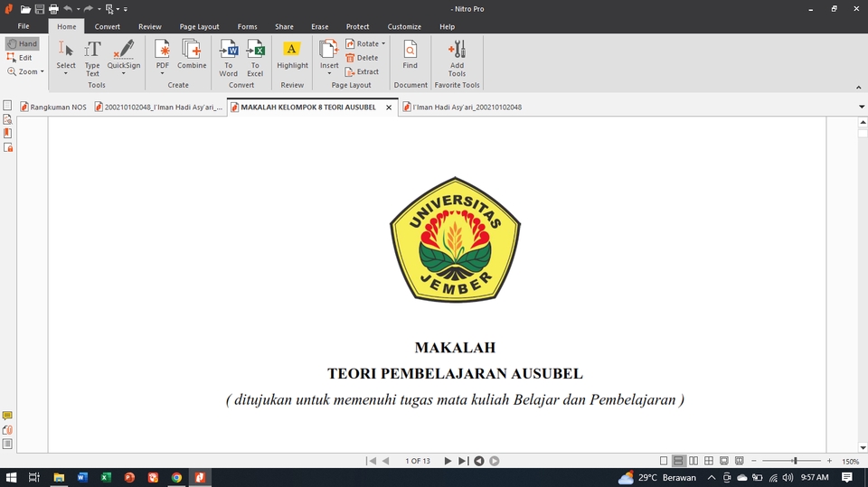Viewport: 868px width, 487px height.
Task: Switch to the Convert ribbon tab
Action: click(x=107, y=26)
